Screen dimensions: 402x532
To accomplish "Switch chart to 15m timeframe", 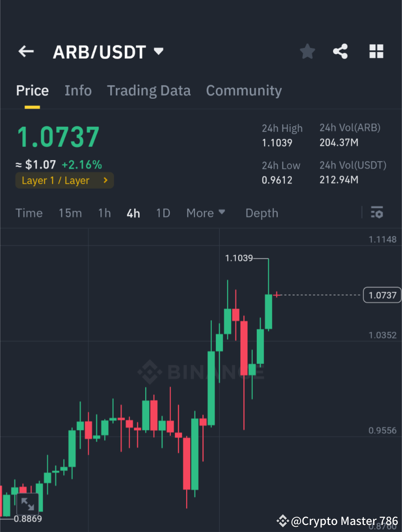I will click(x=70, y=213).
